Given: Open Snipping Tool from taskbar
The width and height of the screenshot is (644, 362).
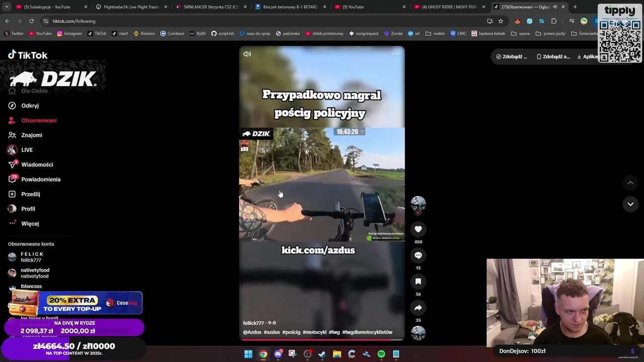Looking at the screenshot, I should click(x=292, y=354).
